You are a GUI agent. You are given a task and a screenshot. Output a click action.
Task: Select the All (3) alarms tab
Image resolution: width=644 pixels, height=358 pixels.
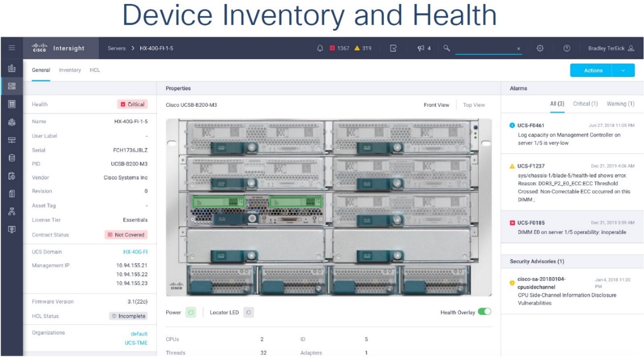pos(557,104)
